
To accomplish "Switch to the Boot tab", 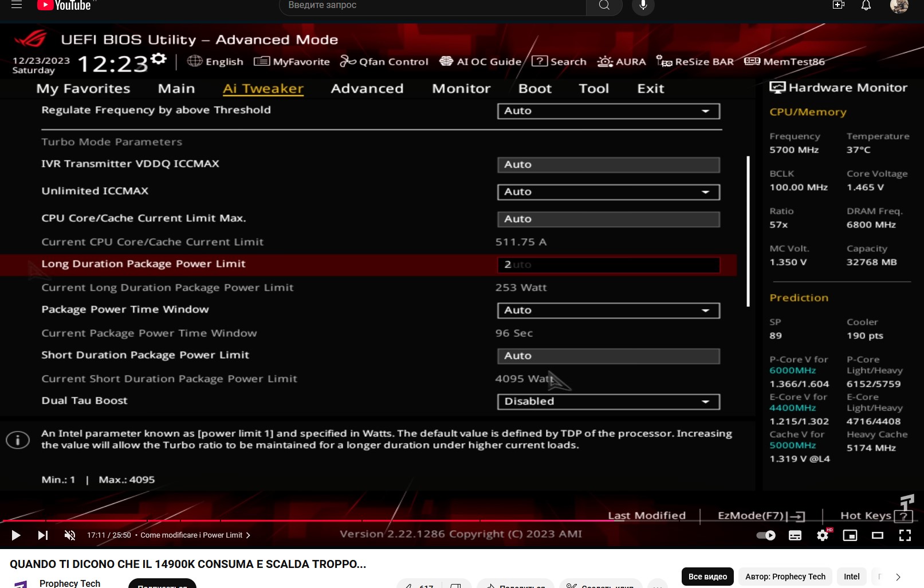I will (x=535, y=89).
